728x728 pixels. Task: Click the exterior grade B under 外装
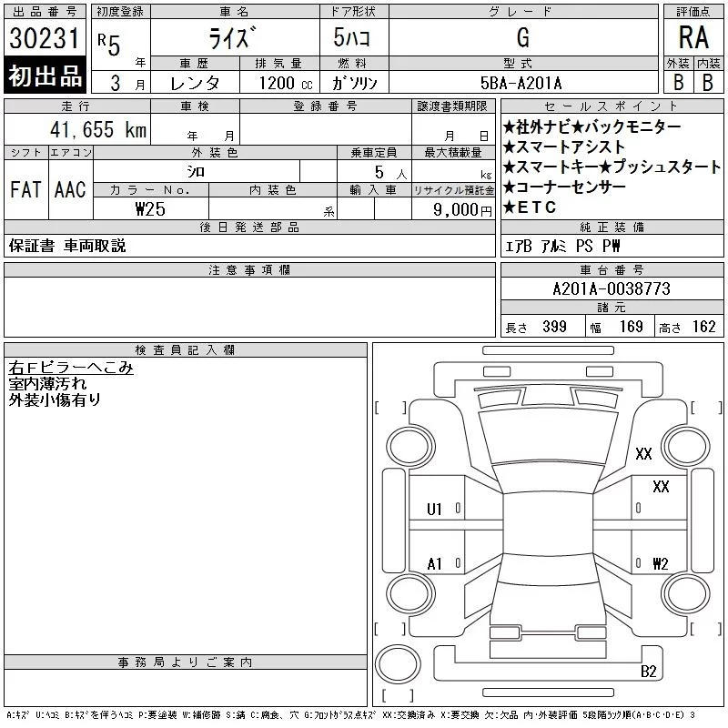tap(678, 82)
